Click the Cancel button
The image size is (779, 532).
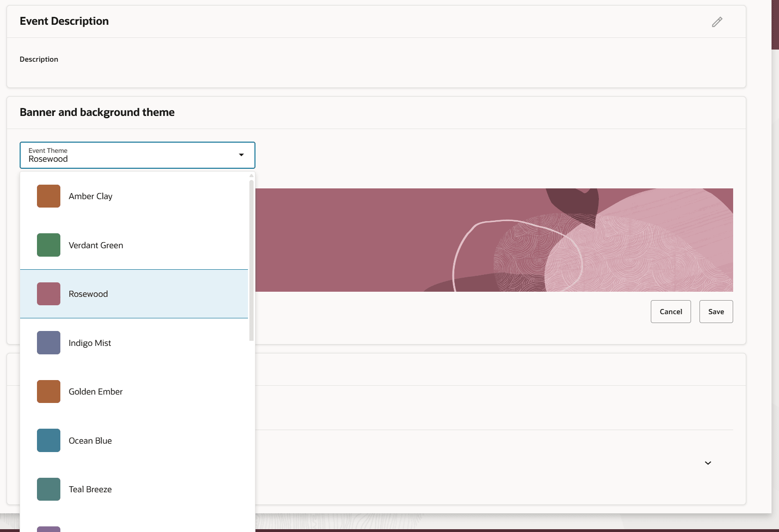670,311
